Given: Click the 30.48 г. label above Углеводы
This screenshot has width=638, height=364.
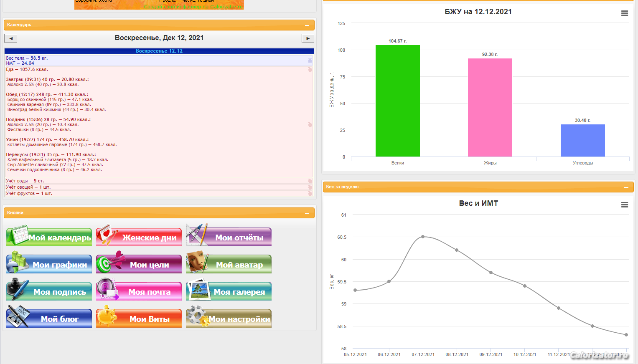Looking at the screenshot, I should coord(582,120).
